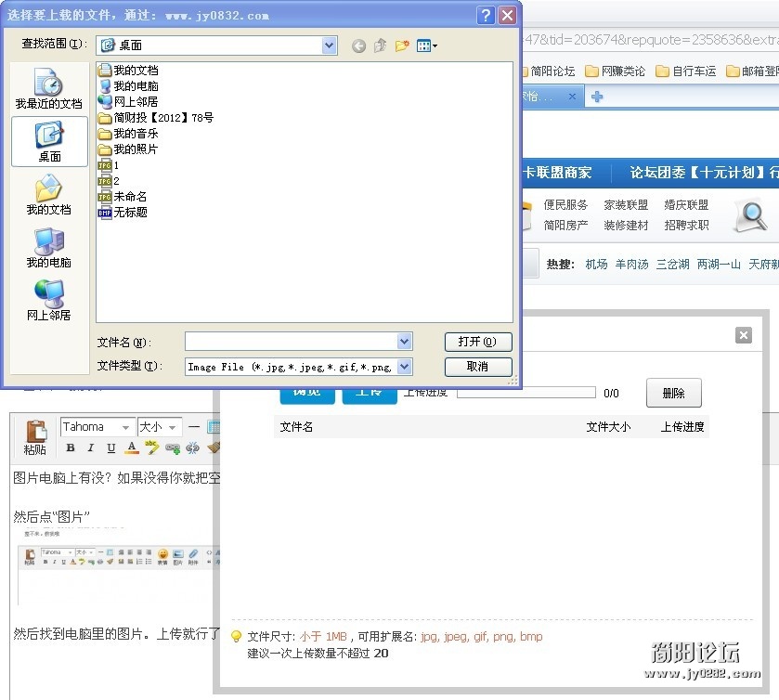Insert horizontal rule icon in editor

tap(194, 427)
